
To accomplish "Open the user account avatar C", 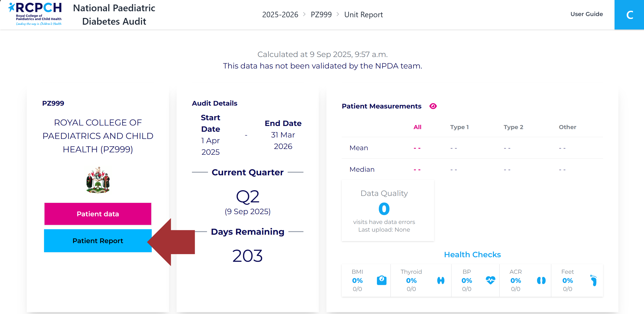I will (629, 15).
